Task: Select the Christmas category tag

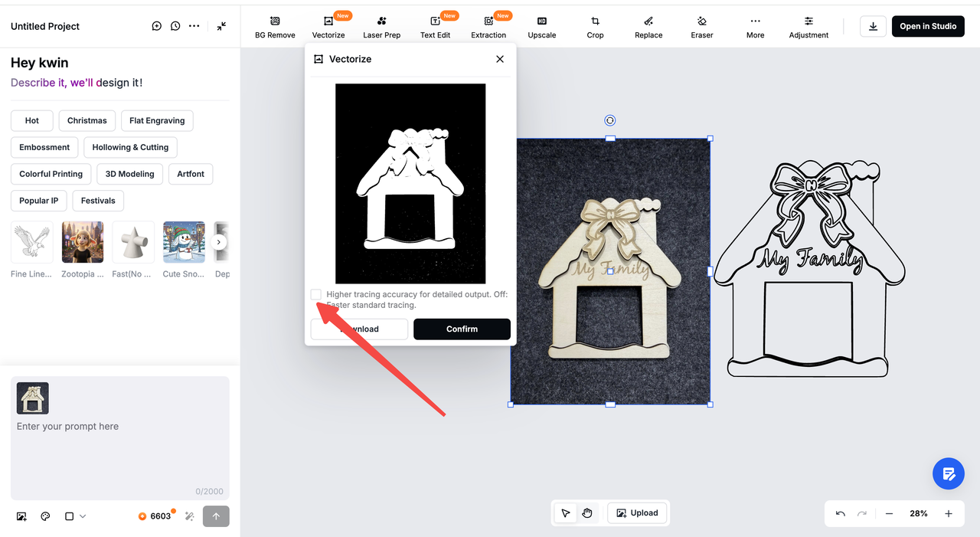Action: (x=87, y=120)
